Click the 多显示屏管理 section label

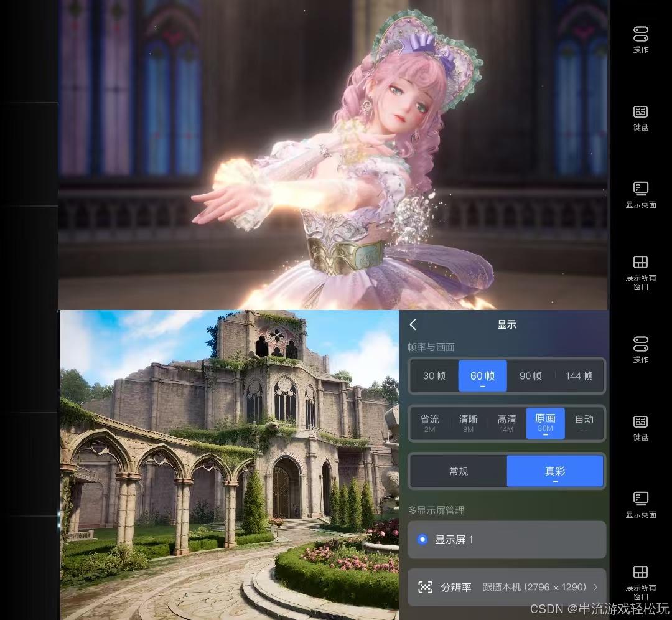(x=436, y=510)
